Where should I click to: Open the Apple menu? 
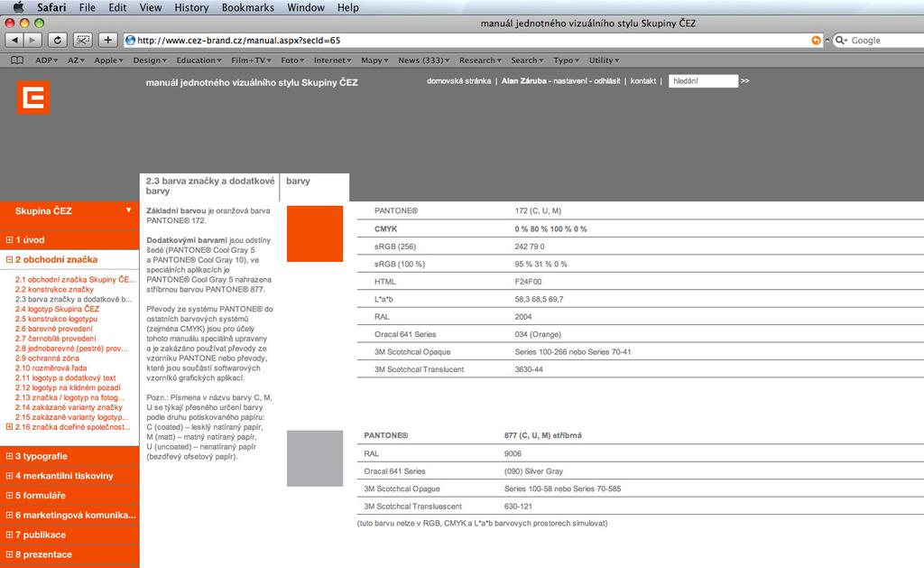18,7
